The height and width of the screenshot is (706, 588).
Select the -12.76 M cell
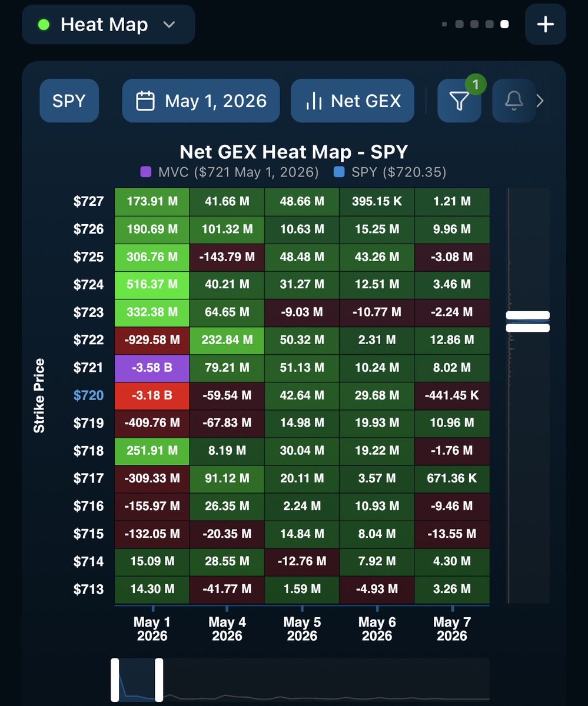(302, 561)
